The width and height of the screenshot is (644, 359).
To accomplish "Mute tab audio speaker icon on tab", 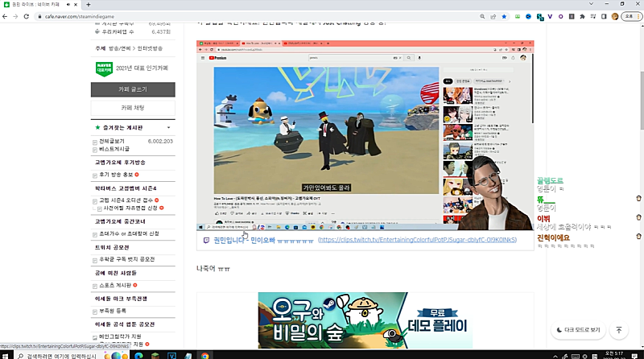I will coord(68,5).
